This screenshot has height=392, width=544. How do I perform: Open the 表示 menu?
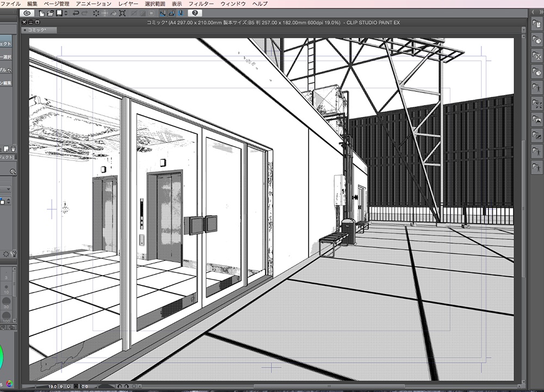[177, 4]
